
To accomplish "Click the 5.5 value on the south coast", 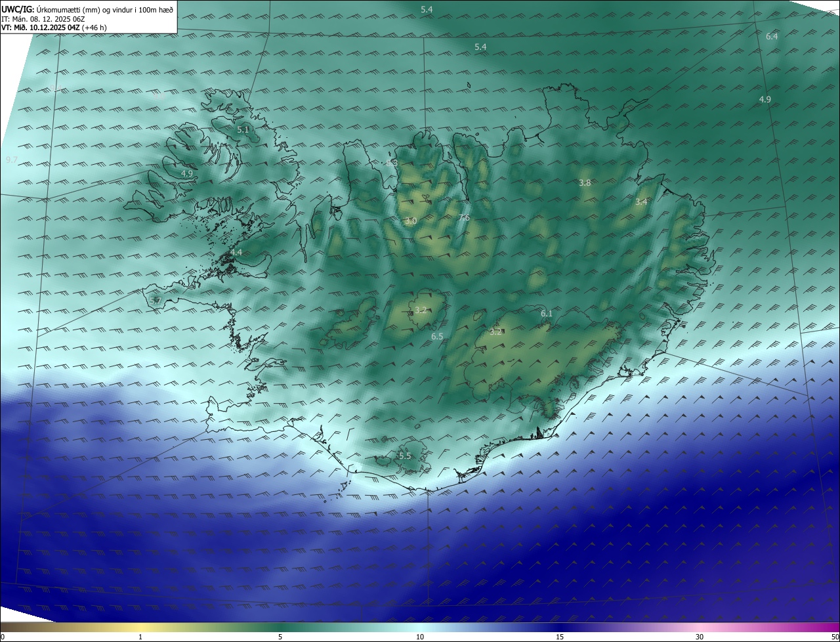I will pos(405,456).
